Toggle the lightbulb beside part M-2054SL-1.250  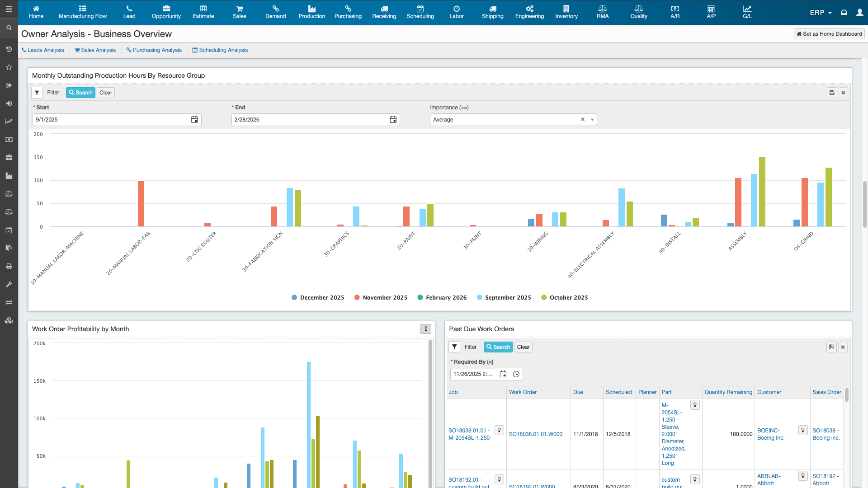click(x=695, y=404)
